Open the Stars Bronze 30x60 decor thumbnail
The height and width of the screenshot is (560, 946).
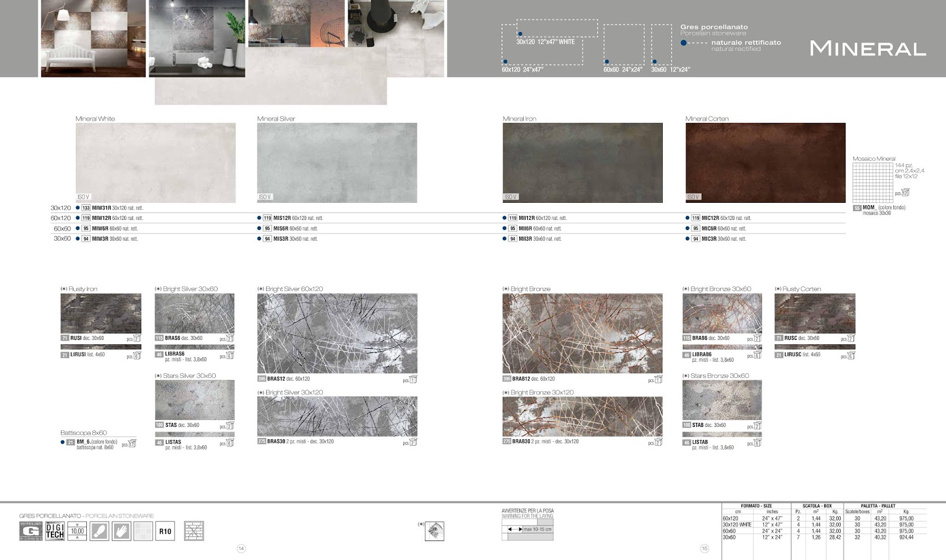pos(722,400)
